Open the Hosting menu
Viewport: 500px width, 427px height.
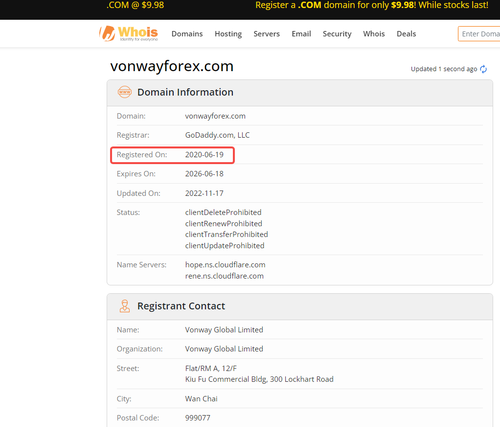click(228, 34)
